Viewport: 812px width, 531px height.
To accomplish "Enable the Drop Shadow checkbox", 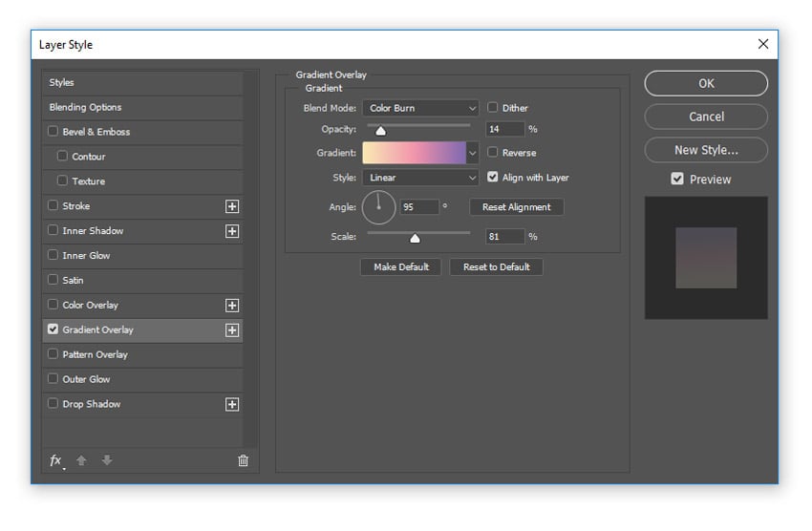I will pyautogui.click(x=53, y=403).
